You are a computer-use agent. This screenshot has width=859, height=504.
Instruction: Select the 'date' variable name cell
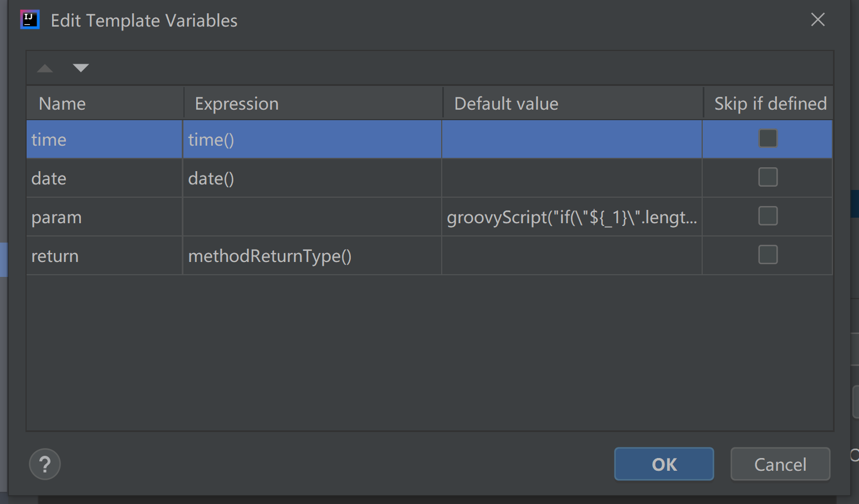[x=104, y=178]
